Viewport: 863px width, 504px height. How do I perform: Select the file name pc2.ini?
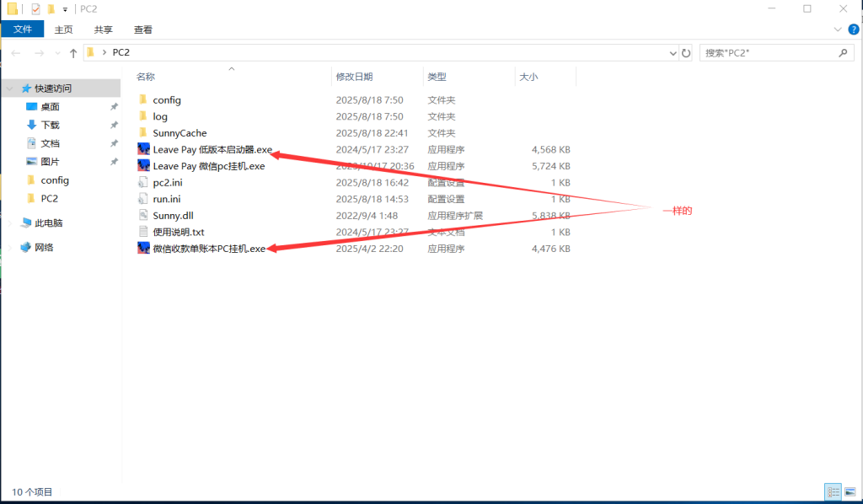pyautogui.click(x=168, y=183)
